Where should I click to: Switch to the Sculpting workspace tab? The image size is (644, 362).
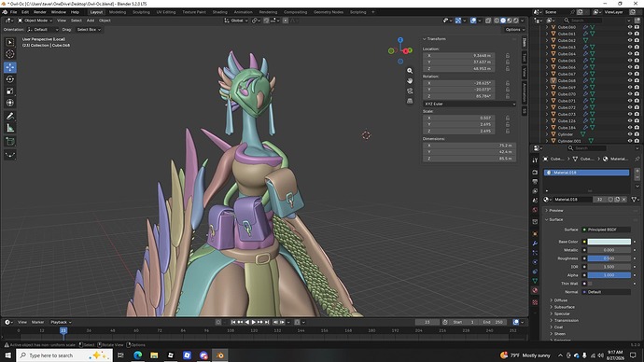click(x=141, y=12)
